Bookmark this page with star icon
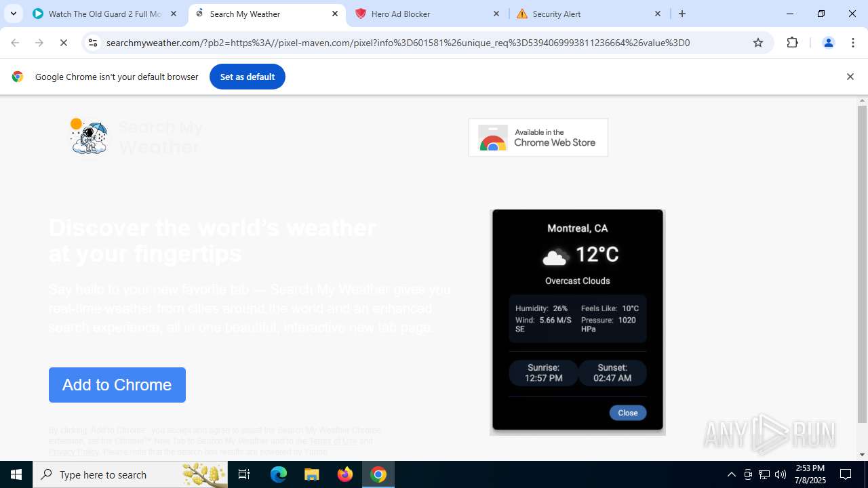 click(758, 43)
